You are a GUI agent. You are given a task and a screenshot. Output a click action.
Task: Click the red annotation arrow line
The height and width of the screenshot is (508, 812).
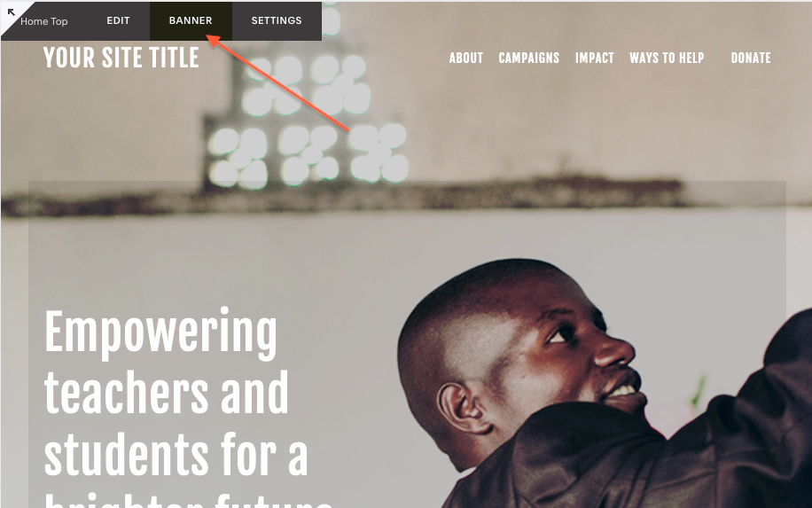pyautogui.click(x=279, y=82)
